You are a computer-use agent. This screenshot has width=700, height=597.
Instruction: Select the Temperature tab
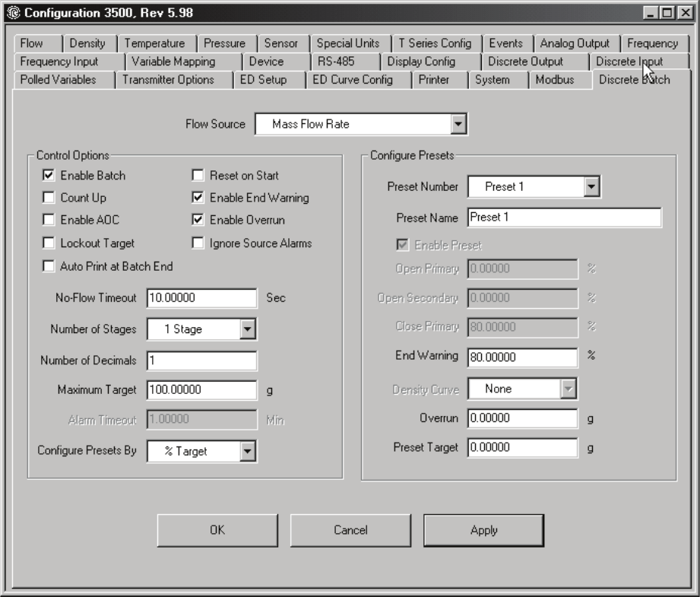coord(157,43)
